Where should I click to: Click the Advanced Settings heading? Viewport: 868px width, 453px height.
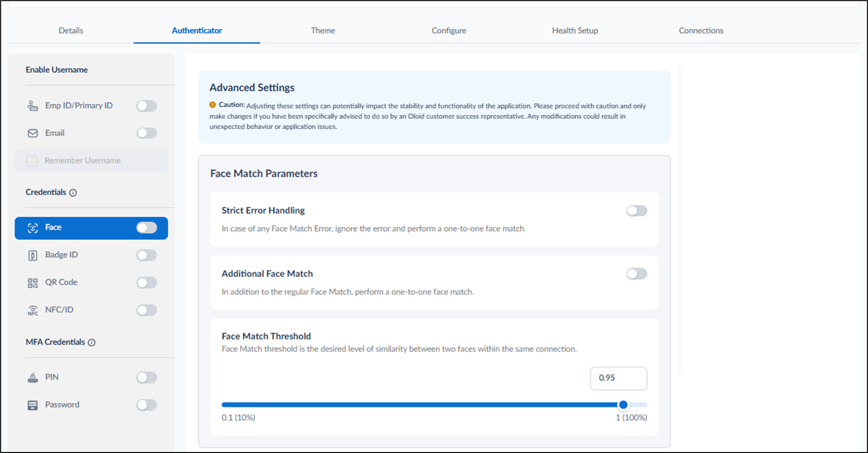(252, 88)
